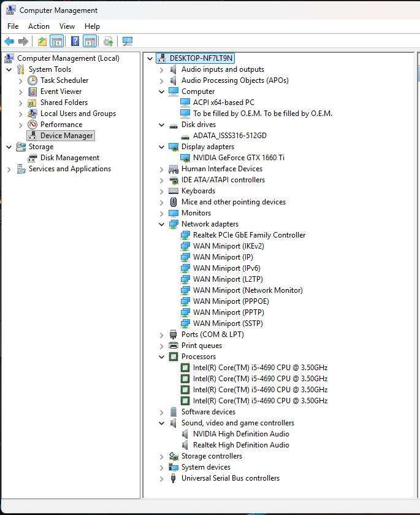Collapse the Storage node in left tree
This screenshot has width=420, height=515.
[x=9, y=147]
